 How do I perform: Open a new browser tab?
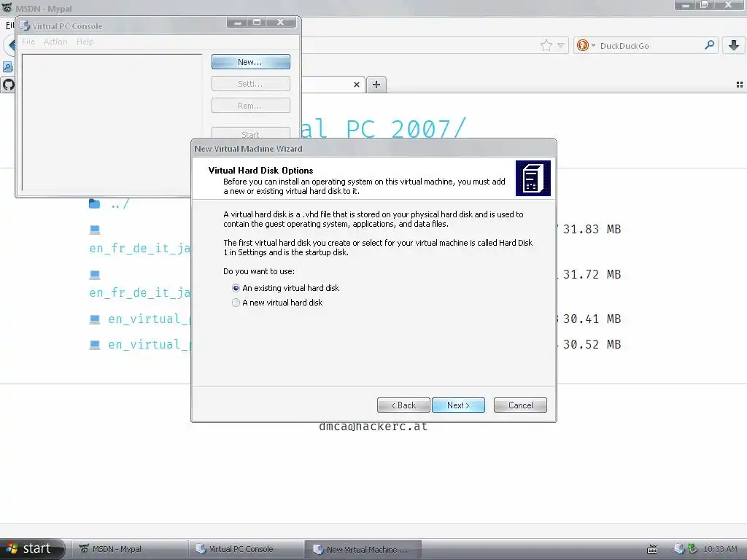pos(376,85)
